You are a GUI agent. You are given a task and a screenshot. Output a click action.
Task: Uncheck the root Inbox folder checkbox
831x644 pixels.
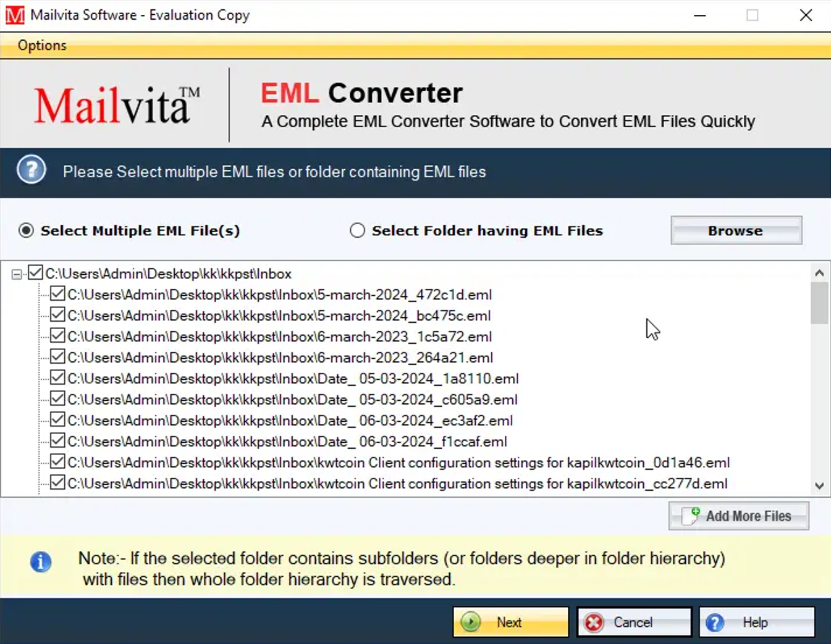[36, 272]
